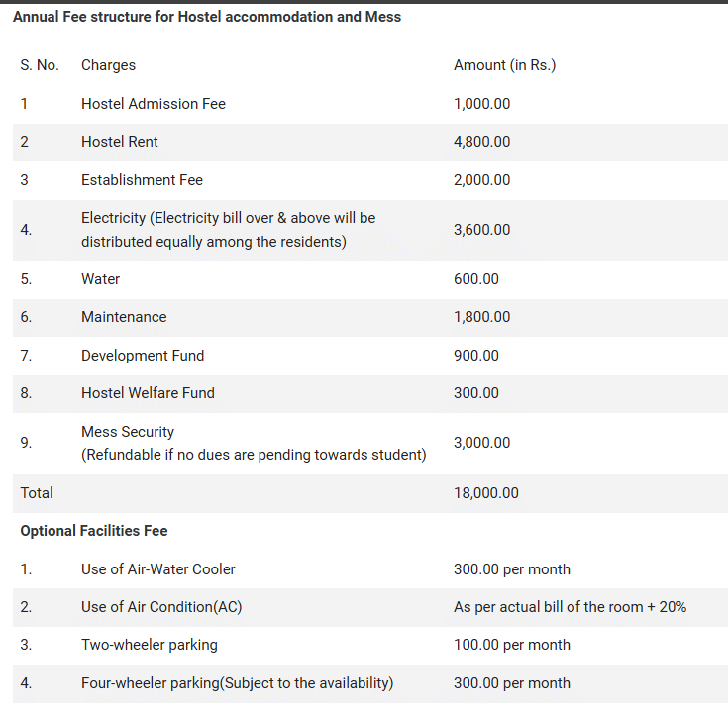The height and width of the screenshot is (723, 728).
Task: Click the 4,800.00 amount cell
Action: (481, 142)
